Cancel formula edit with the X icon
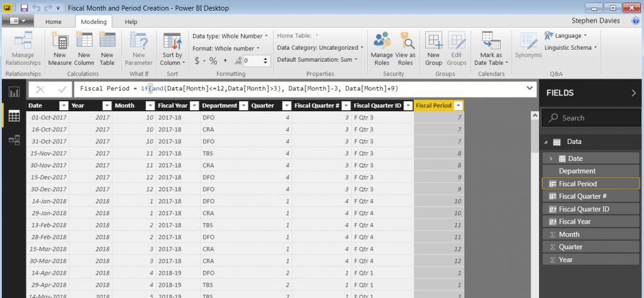The height and width of the screenshot is (298, 644). pos(40,89)
